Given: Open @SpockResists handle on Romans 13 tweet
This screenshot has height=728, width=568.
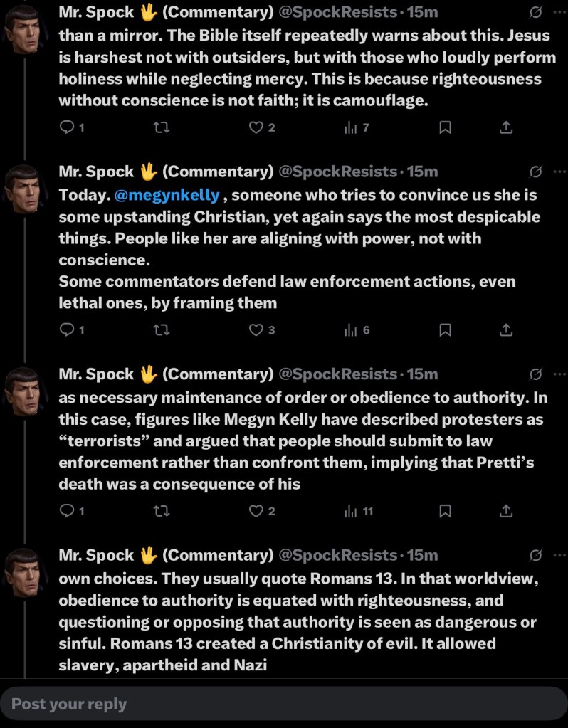Looking at the screenshot, I should pos(337,555).
